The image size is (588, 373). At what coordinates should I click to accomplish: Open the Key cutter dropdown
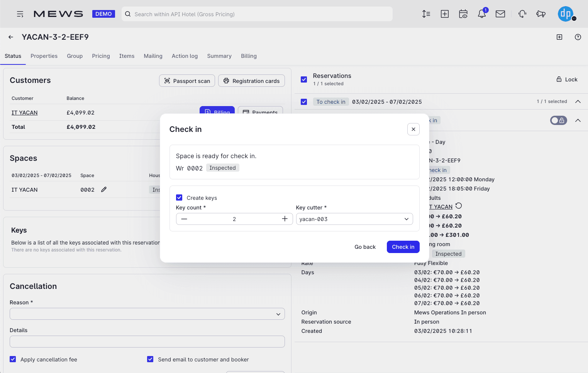354,219
